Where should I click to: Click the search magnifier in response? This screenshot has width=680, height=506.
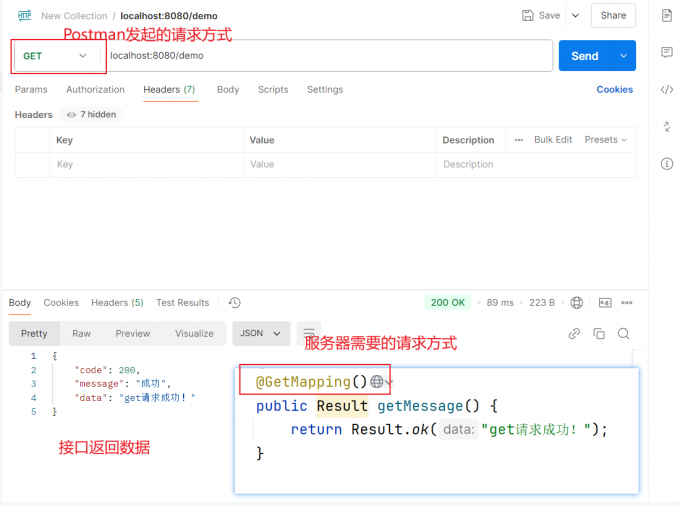624,333
